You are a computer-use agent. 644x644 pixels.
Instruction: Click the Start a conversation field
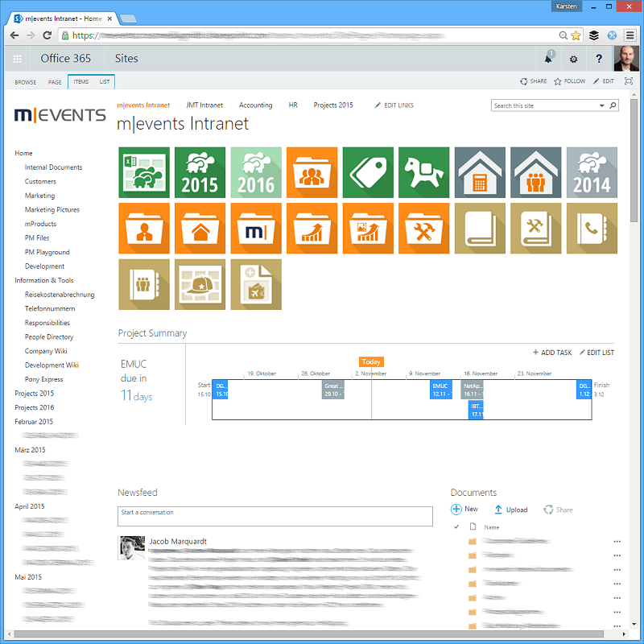tap(275, 516)
